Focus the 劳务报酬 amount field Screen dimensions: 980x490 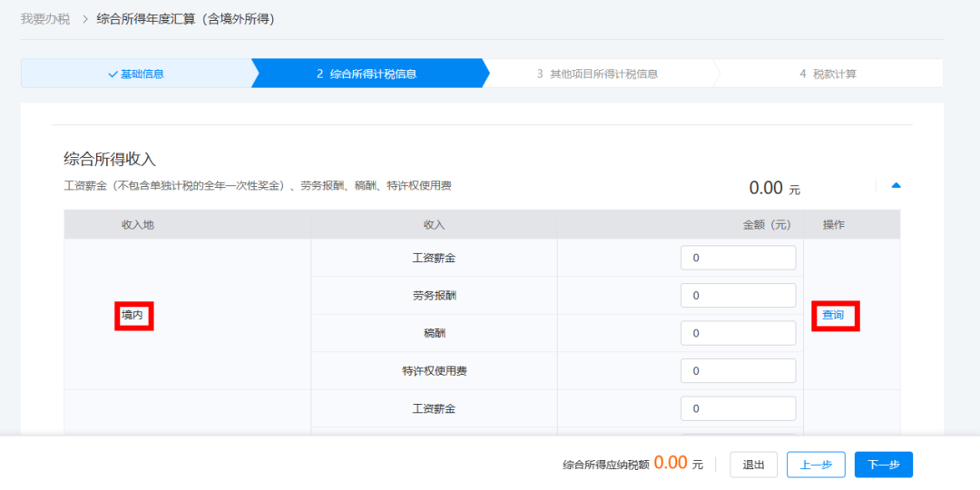[738, 296]
